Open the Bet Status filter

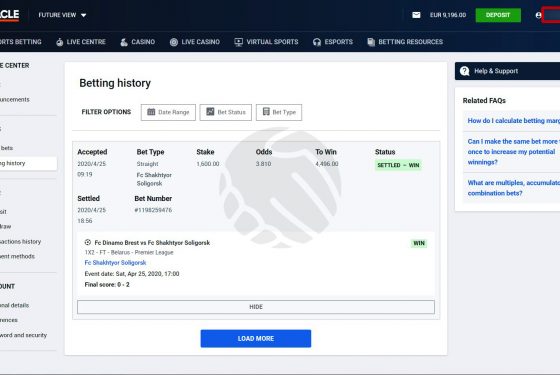(x=226, y=112)
